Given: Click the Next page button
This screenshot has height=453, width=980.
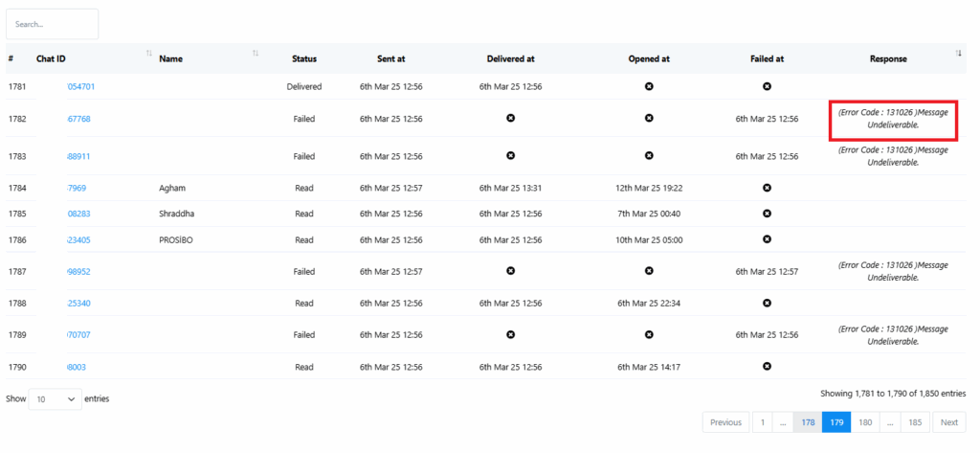Looking at the screenshot, I should pyautogui.click(x=948, y=422).
